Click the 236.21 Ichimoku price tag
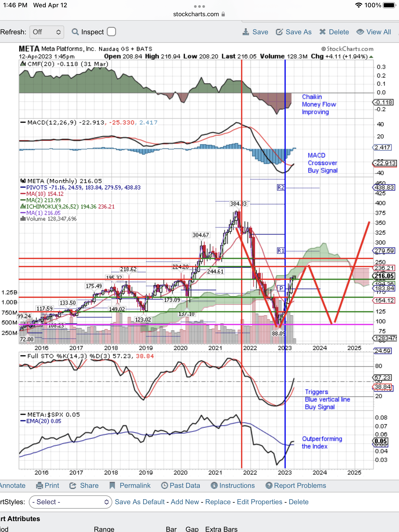Image resolution: width=399 pixels, height=532 pixels. [384, 268]
